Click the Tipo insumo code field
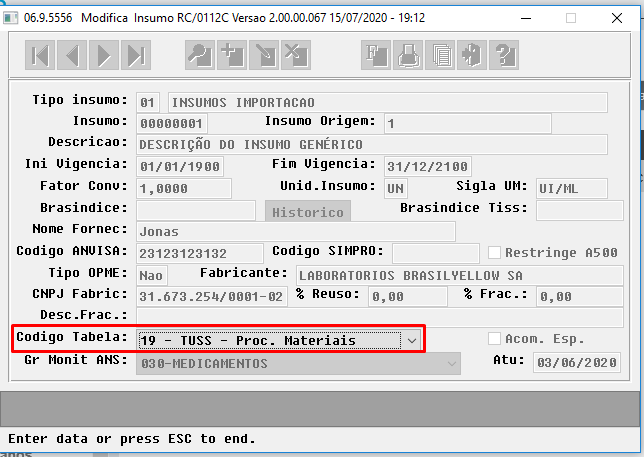Viewport: 644px width, 457px height. coord(148,102)
